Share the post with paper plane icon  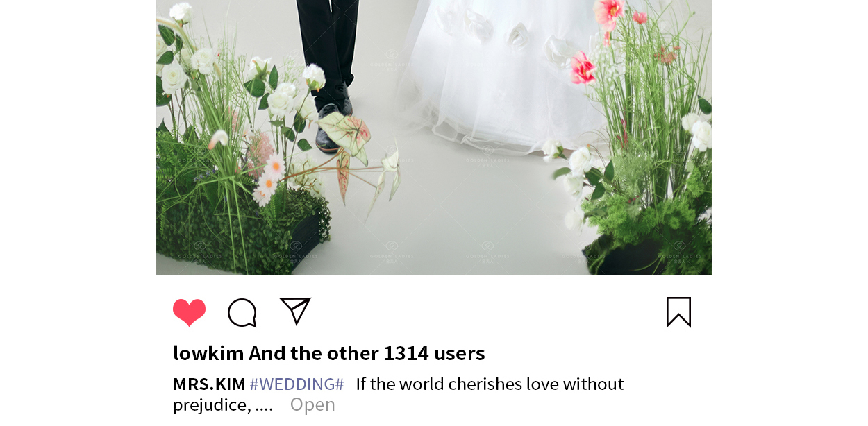tap(295, 311)
